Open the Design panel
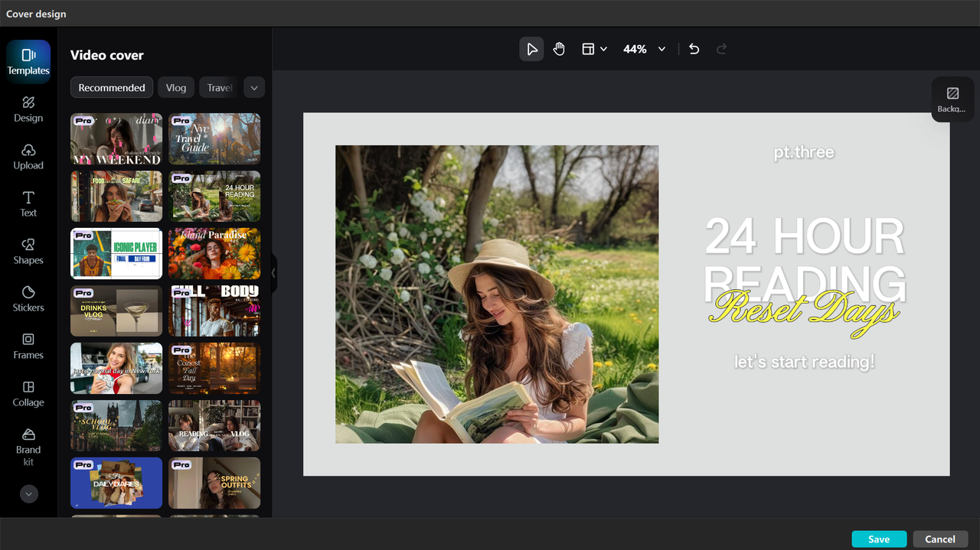This screenshot has height=550, width=980. tap(28, 109)
